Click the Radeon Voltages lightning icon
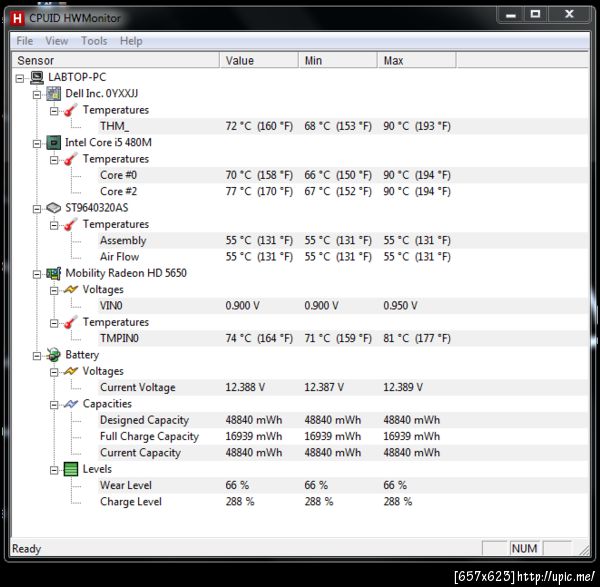The width and height of the screenshot is (600, 587). 71,290
